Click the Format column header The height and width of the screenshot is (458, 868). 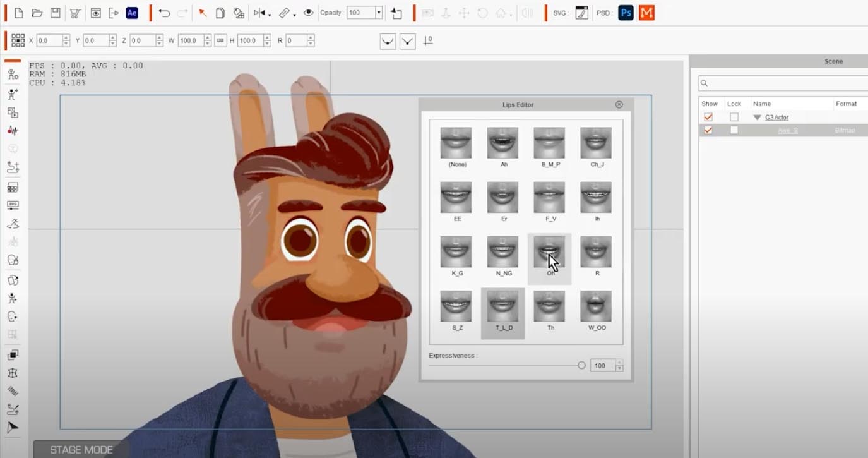[x=846, y=104]
